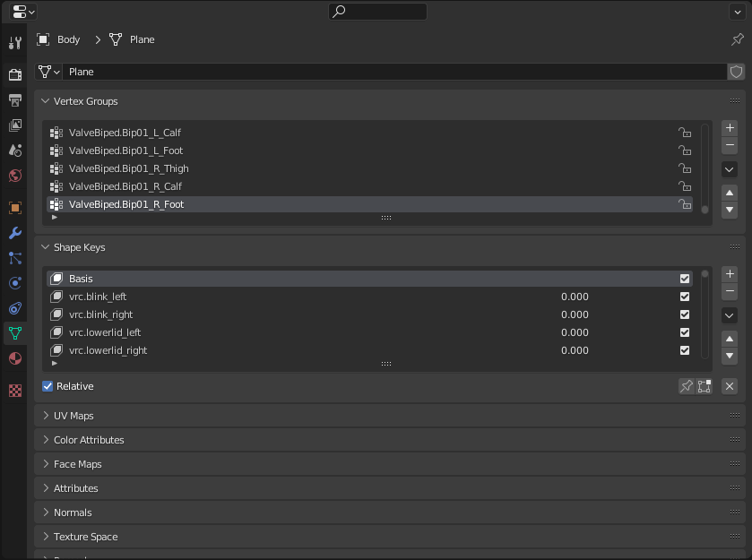The height and width of the screenshot is (560, 752).
Task: Open the View Layer properties tab
Action: tap(15, 125)
